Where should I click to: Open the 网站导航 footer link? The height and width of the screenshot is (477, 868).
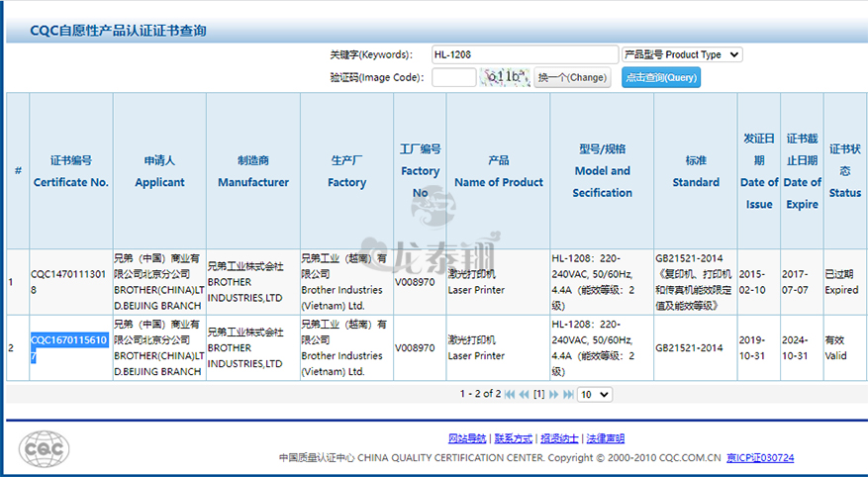(x=467, y=438)
